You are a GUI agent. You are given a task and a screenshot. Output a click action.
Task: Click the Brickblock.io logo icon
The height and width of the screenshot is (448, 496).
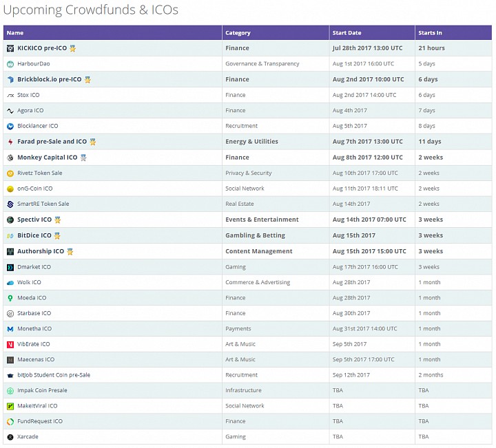[x=10, y=80]
